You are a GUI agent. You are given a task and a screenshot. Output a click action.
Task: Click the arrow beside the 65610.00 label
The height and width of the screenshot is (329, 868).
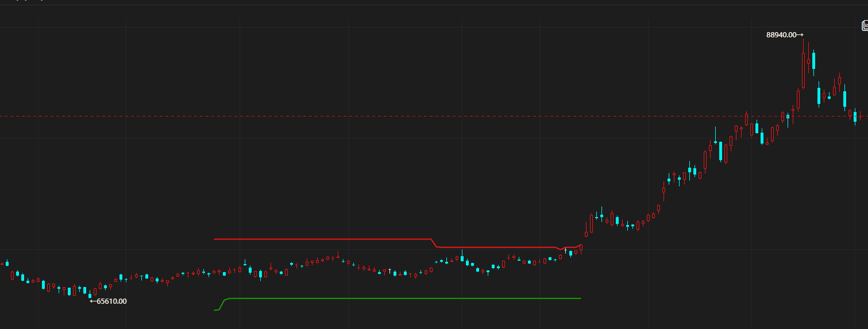(x=93, y=301)
